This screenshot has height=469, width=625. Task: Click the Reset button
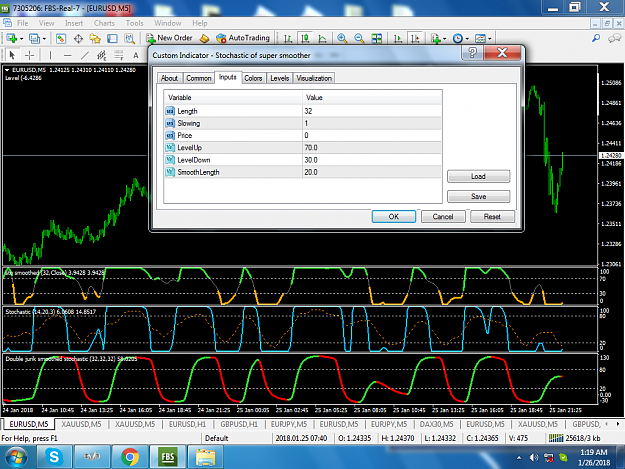[492, 216]
